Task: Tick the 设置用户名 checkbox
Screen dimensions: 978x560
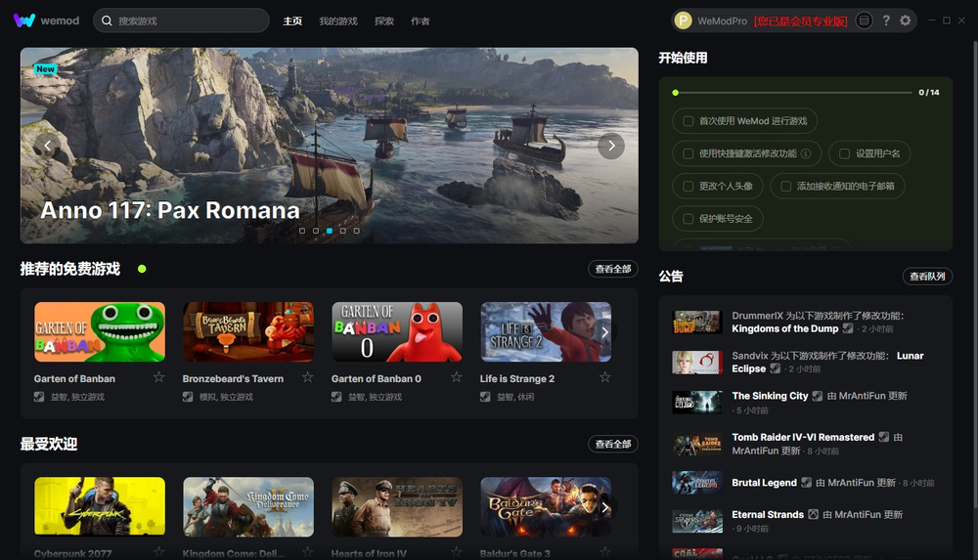Action: (845, 153)
